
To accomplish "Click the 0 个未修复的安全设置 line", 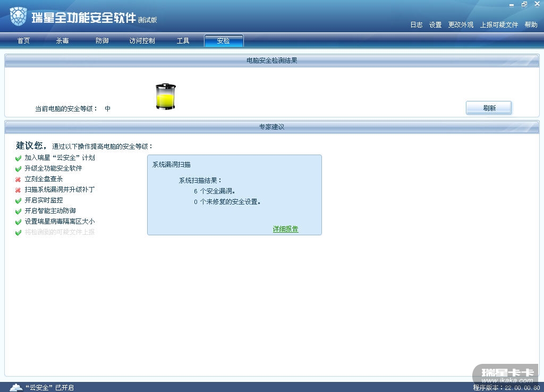I will pos(227,202).
